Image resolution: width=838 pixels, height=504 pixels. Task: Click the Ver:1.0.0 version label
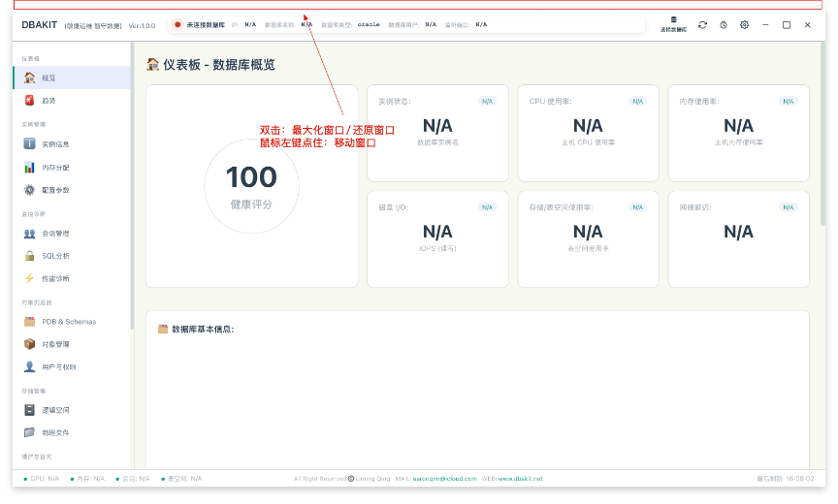click(143, 25)
